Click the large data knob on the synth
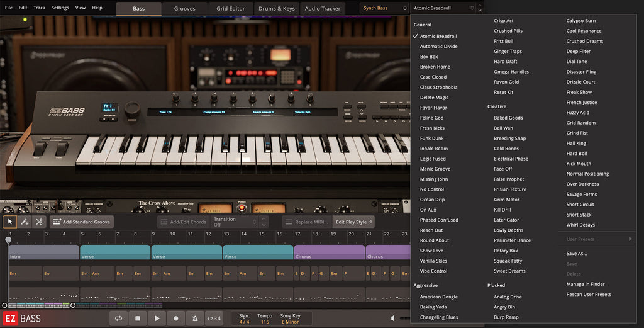Viewport: 644px width, 328px height. (x=132, y=110)
